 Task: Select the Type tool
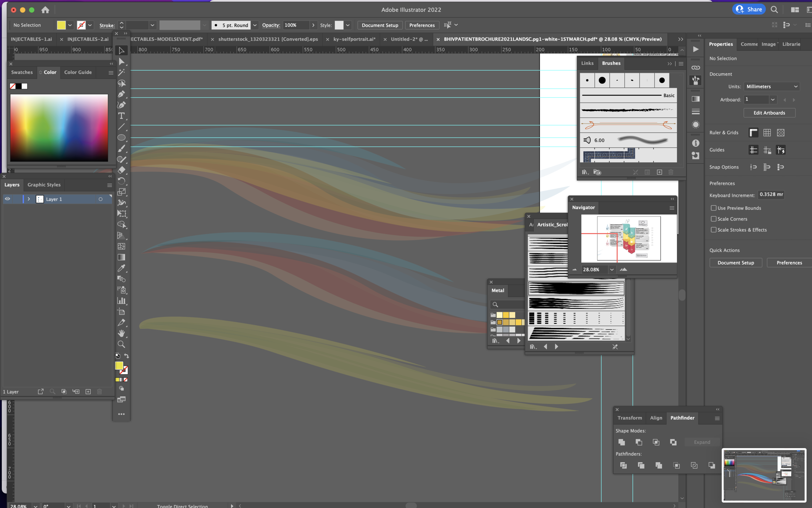(121, 116)
